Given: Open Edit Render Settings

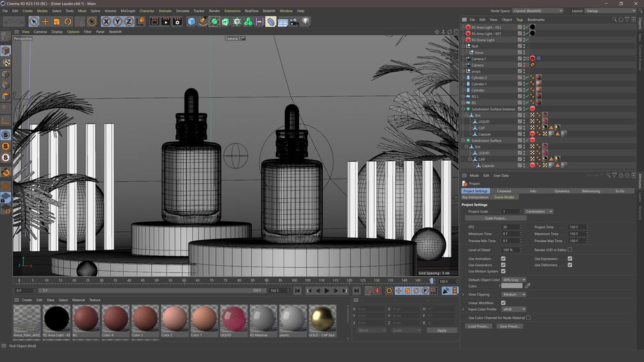Looking at the screenshot, I should [x=178, y=21].
